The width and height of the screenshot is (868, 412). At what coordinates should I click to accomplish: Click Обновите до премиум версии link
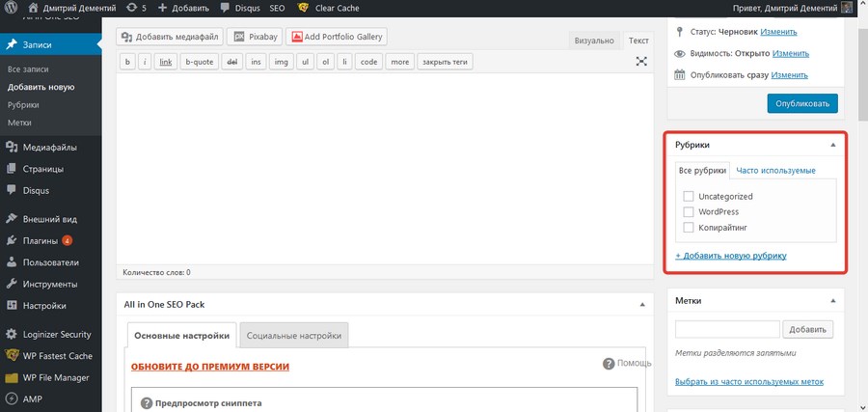pos(210,367)
